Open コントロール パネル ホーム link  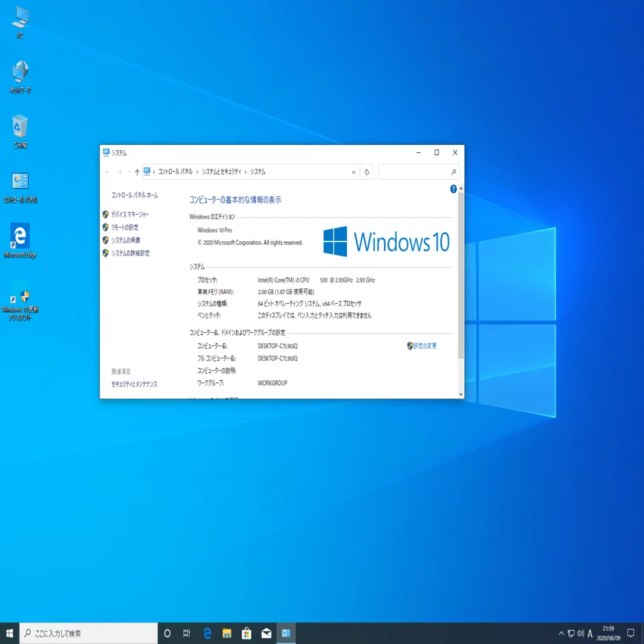pos(134,195)
